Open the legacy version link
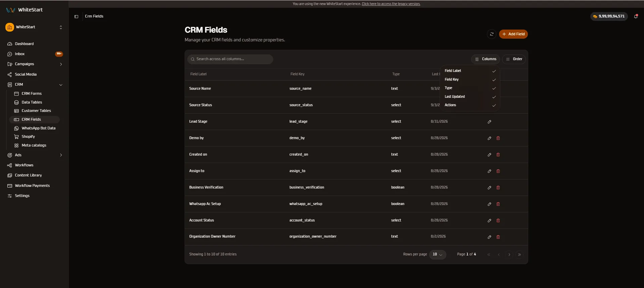Screen dimensions: 644x288 (391, 4)
